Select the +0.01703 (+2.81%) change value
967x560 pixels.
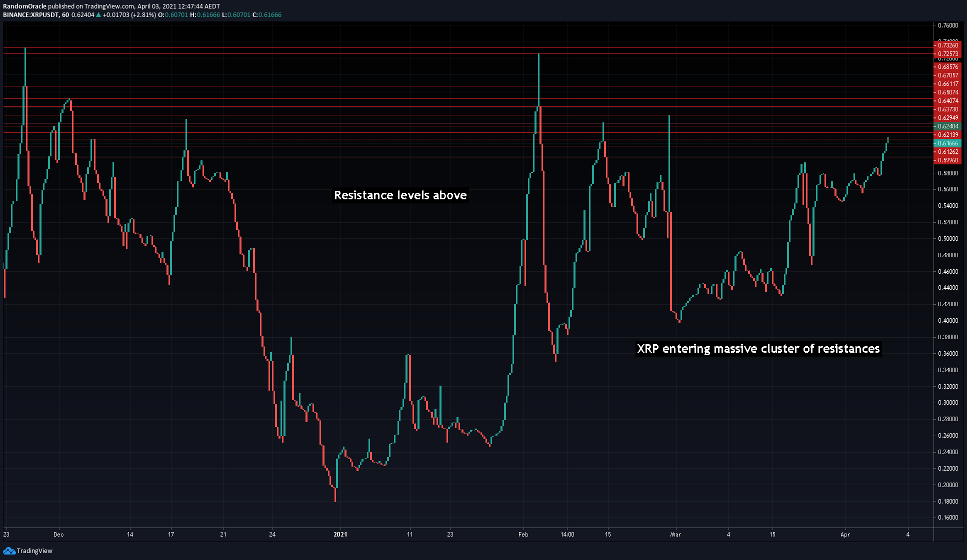coord(129,15)
